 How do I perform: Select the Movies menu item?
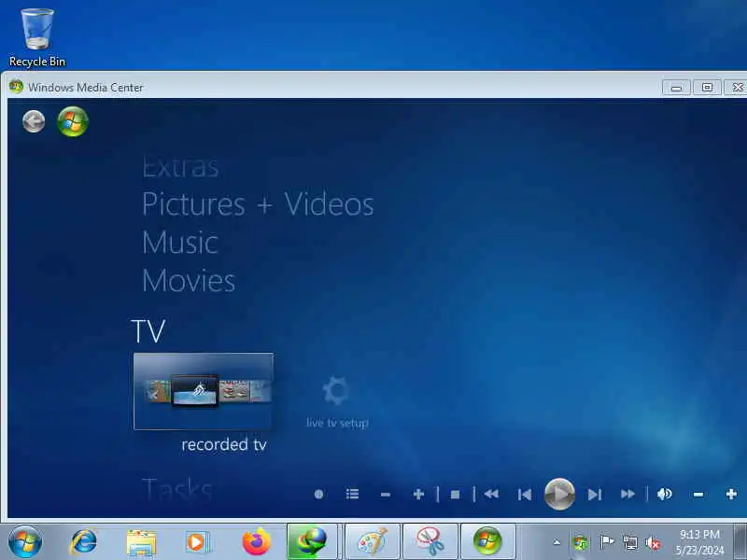189,281
